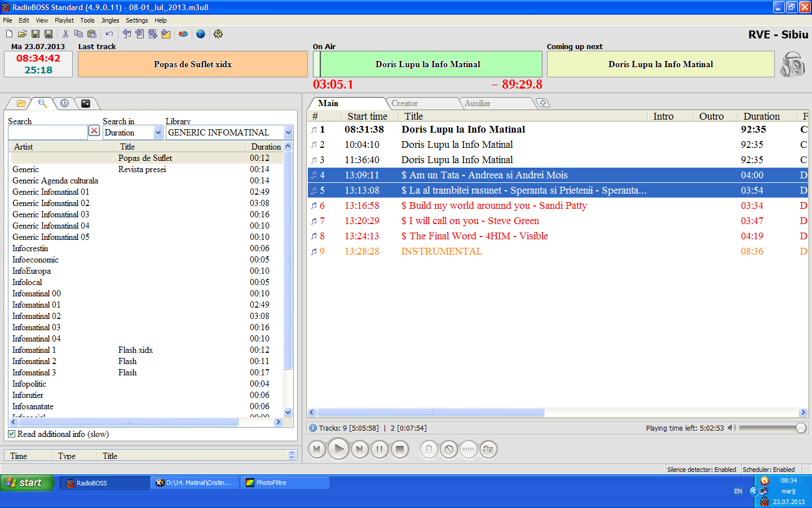Click the globe icon in toolbar

point(201,34)
